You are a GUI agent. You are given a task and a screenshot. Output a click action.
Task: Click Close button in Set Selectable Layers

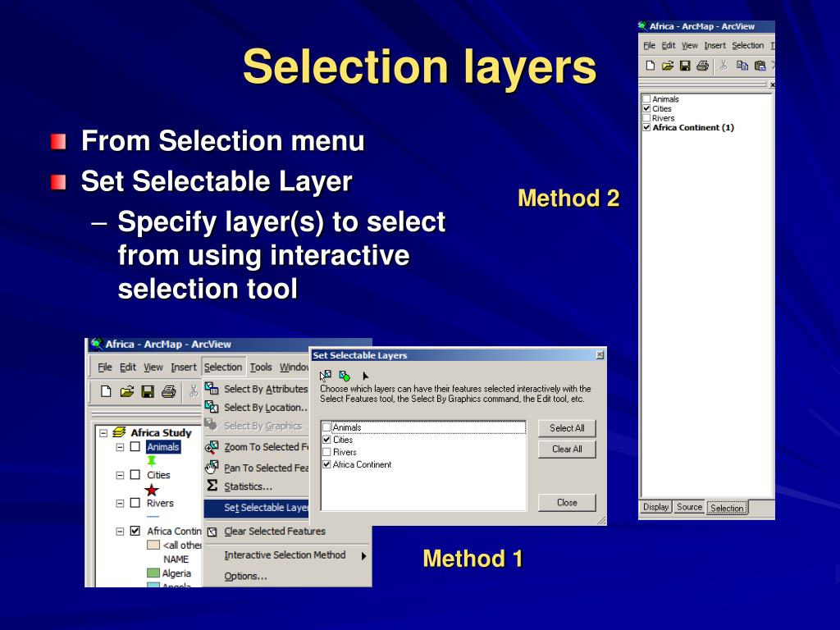click(x=567, y=503)
